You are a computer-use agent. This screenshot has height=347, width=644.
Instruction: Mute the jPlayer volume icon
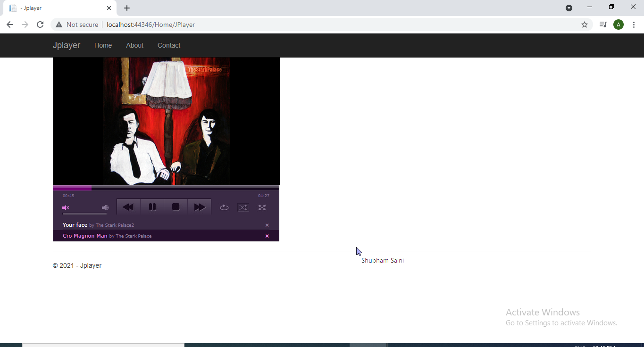point(66,207)
